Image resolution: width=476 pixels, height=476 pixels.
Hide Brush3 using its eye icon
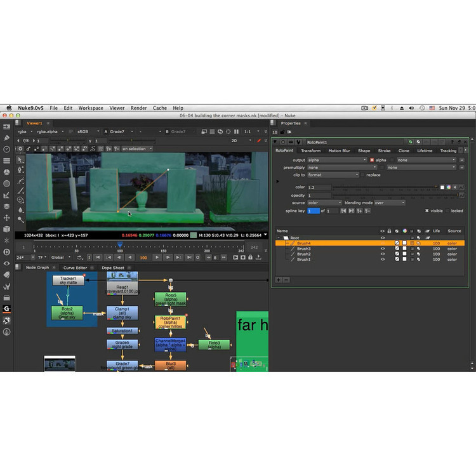coord(382,249)
